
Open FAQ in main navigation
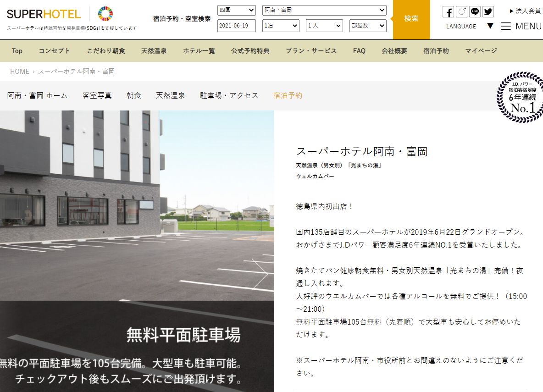359,51
